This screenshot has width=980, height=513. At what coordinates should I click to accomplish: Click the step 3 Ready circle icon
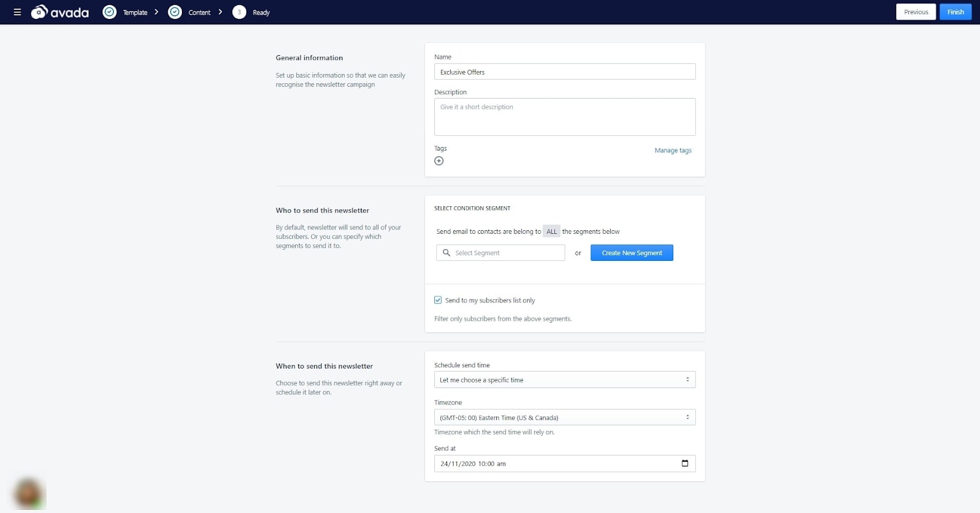[x=239, y=12]
